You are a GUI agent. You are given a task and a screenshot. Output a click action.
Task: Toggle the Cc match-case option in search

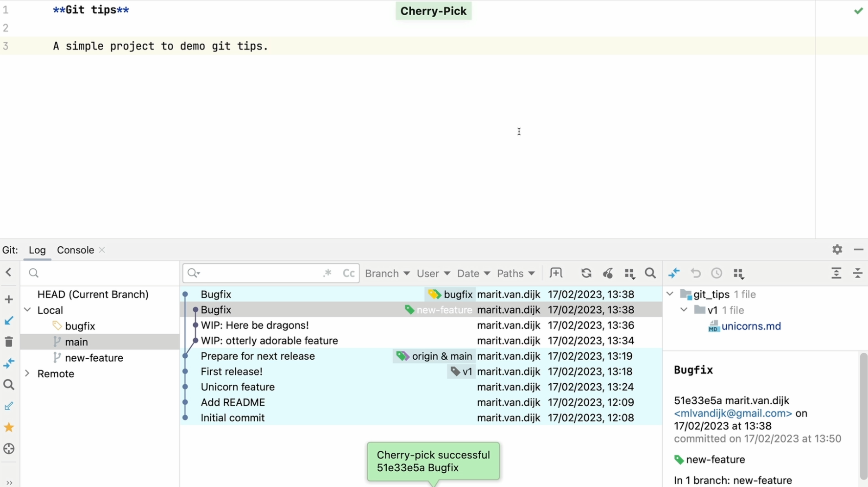coord(349,273)
